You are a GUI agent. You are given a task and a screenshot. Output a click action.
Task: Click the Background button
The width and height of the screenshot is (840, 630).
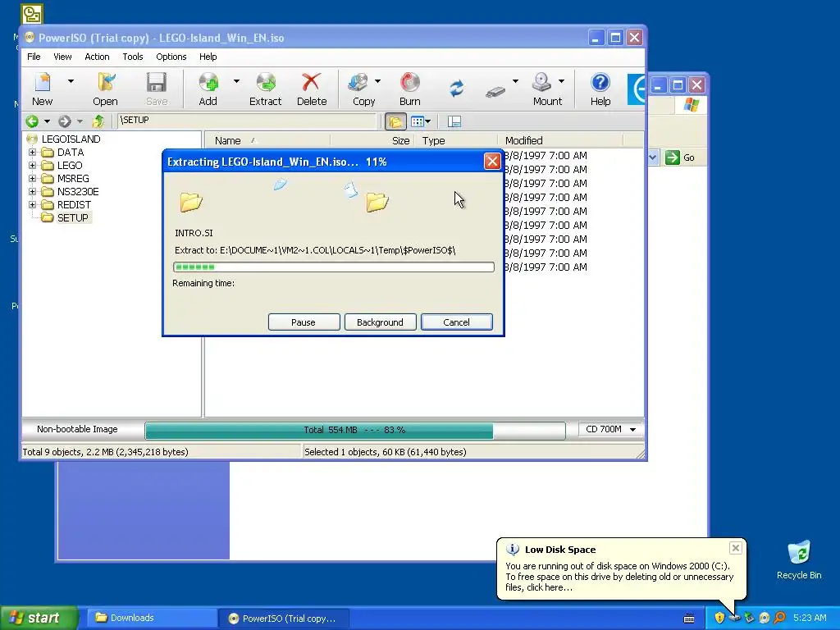[381, 322]
